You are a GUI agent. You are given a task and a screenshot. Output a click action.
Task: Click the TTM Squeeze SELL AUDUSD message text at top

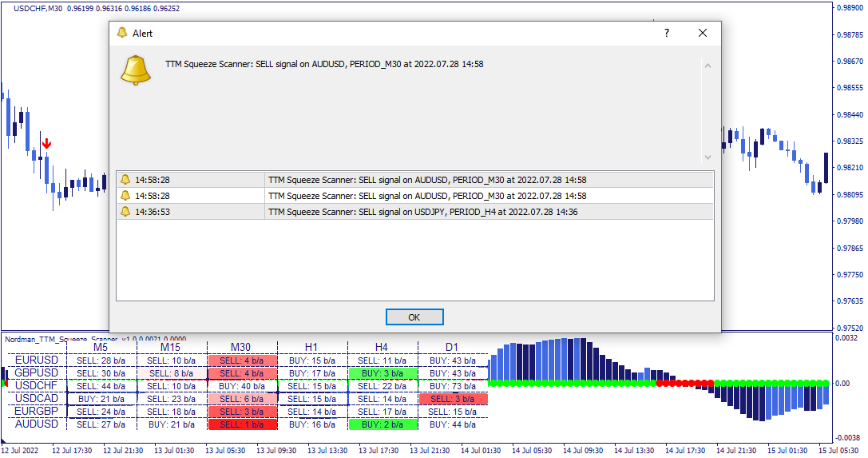point(324,64)
